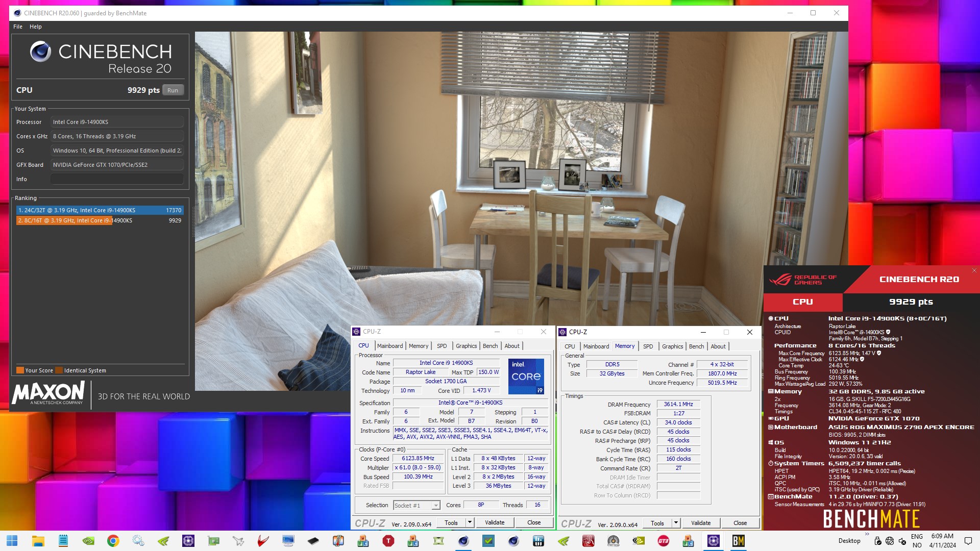Open the thermometer icon on the taskbar

pos(338,541)
